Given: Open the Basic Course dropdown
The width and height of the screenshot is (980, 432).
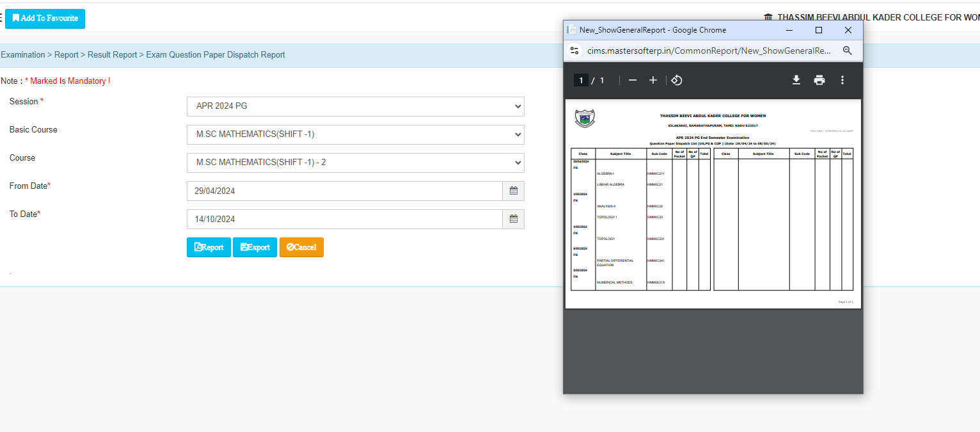Looking at the screenshot, I should pos(355,134).
